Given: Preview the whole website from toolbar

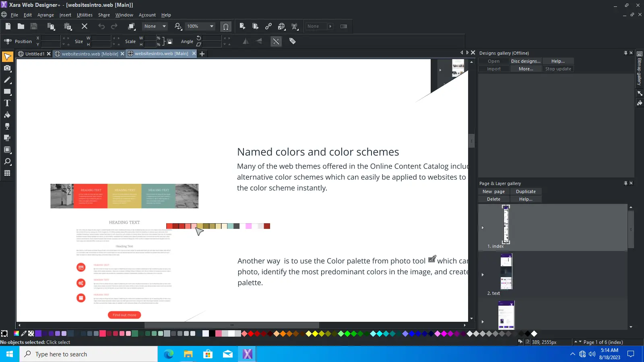Looking at the screenshot, I should point(255,26).
